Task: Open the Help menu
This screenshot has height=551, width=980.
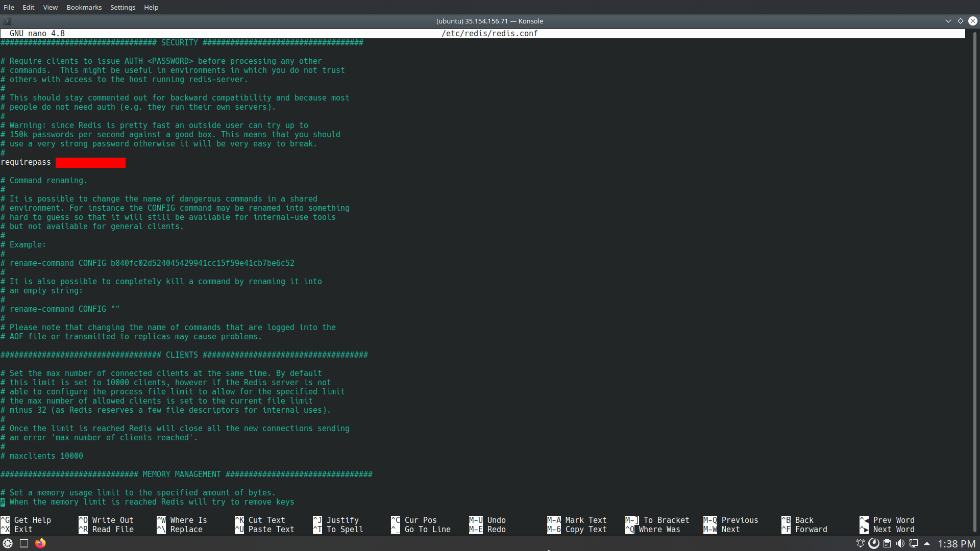Action: 151,7
